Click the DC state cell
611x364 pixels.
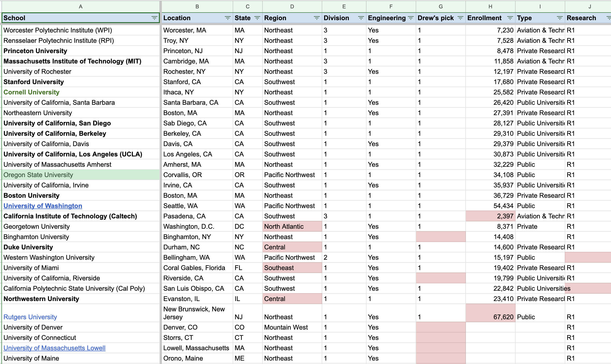(248, 227)
